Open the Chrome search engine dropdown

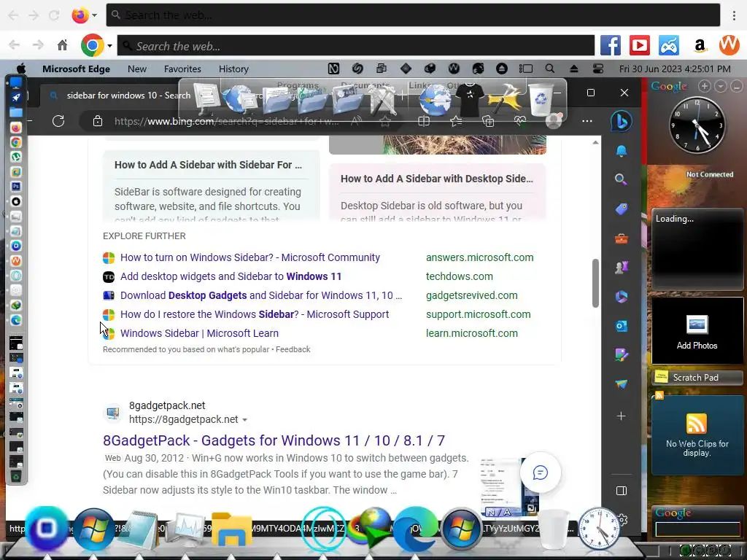click(x=109, y=46)
